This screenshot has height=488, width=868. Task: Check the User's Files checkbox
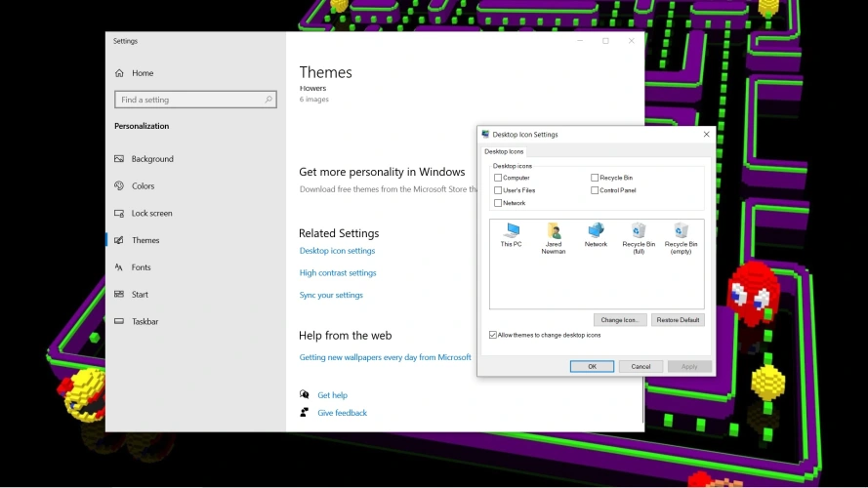(x=498, y=190)
